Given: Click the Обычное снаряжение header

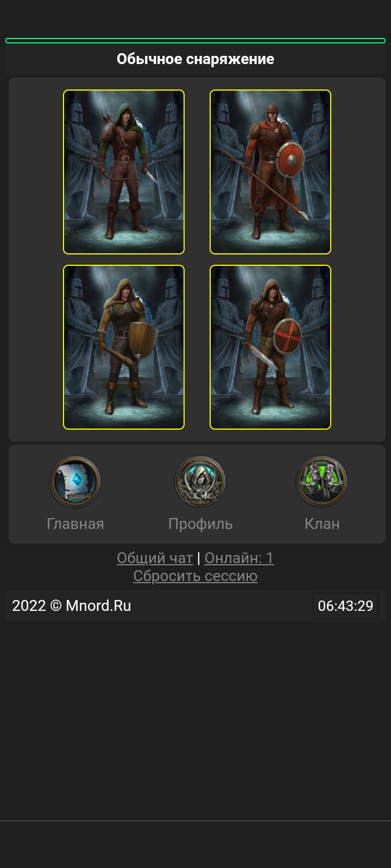Looking at the screenshot, I should coord(195,59).
